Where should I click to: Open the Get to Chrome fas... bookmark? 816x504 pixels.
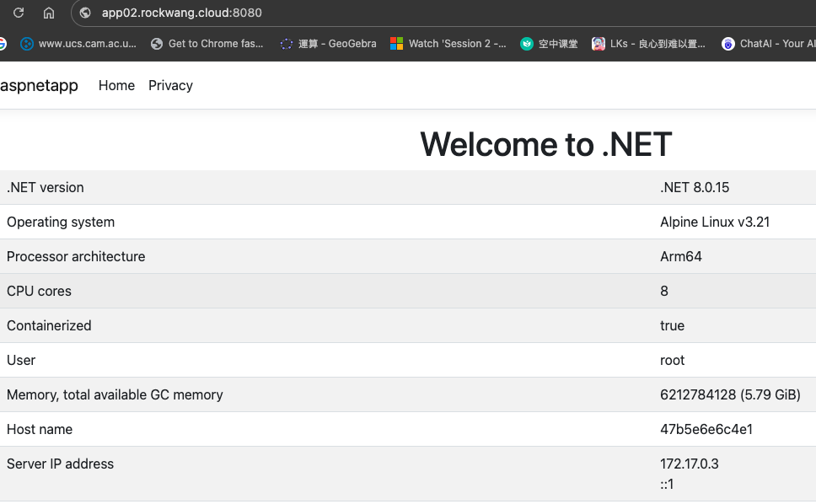(207, 44)
